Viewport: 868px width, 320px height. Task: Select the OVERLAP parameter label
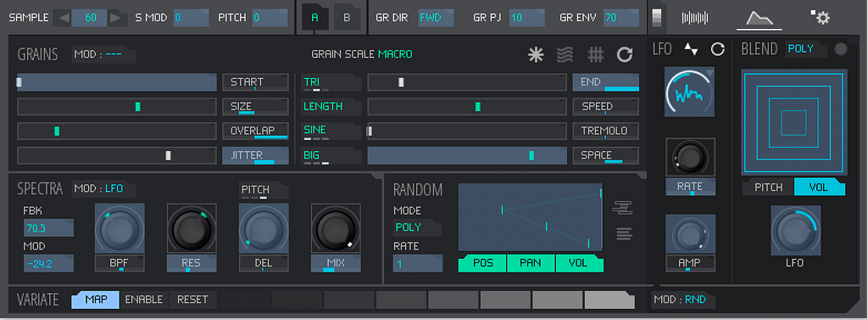coord(255,132)
